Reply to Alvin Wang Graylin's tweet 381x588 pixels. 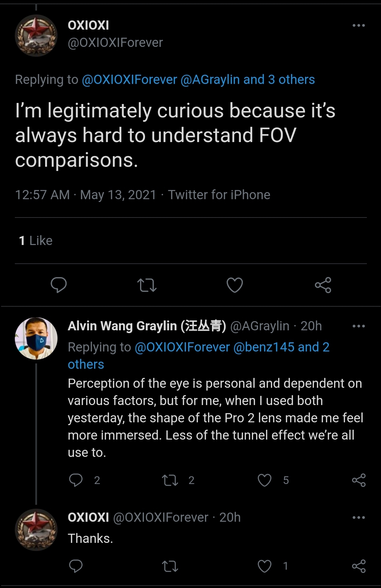tap(76, 480)
